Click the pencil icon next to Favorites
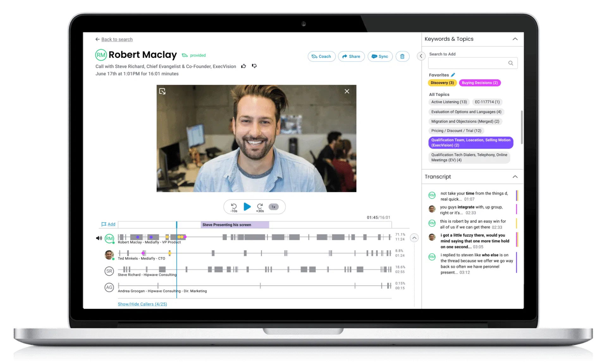 453,75
